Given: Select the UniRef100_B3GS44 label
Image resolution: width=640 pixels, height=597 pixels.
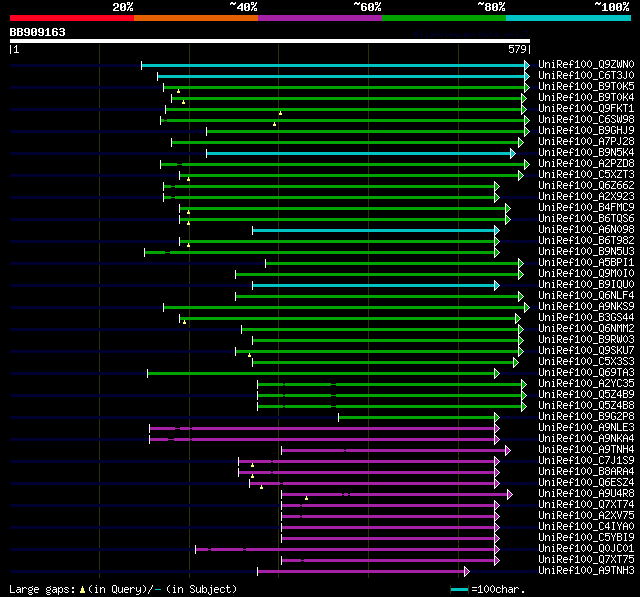Looking at the screenshot, I should (586, 318).
